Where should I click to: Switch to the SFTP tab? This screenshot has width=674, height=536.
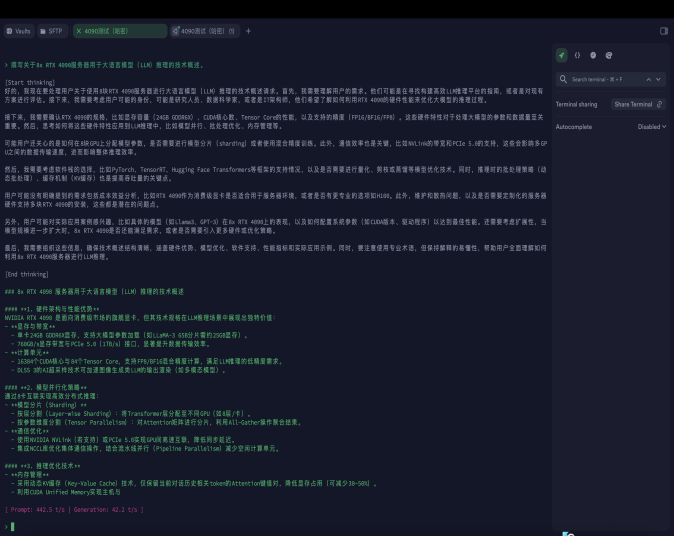[52, 31]
